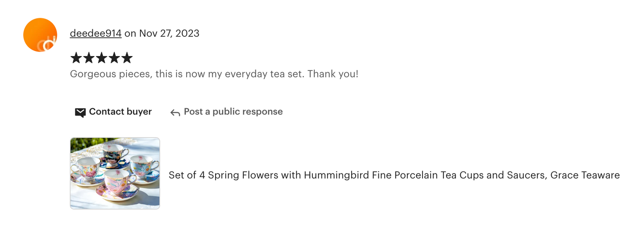The image size is (644, 237).
Task: Click the fourth star of the rating
Action: pos(114,58)
